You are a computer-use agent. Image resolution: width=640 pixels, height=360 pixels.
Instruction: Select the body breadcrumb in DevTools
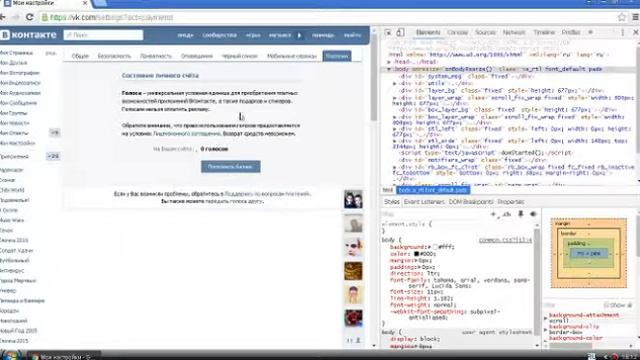coord(433,190)
